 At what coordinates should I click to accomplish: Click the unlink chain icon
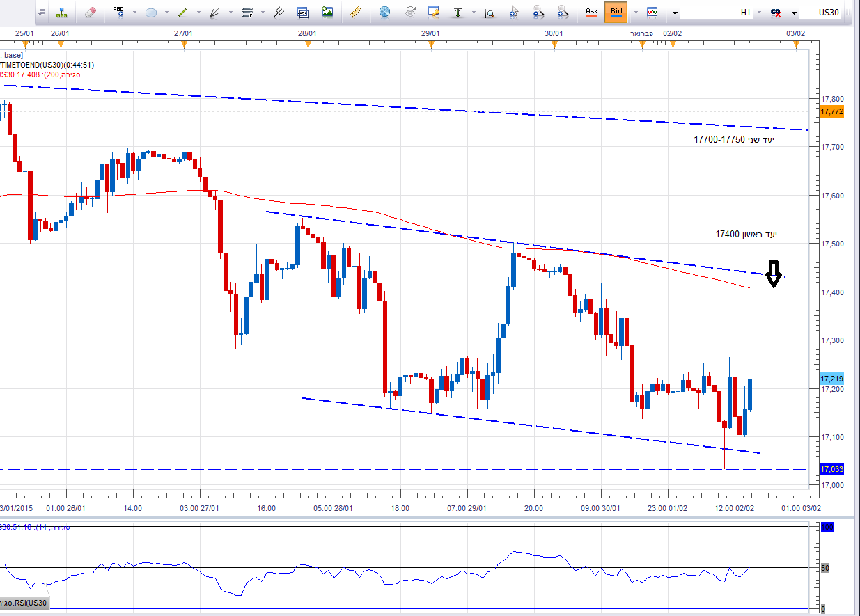776,13
